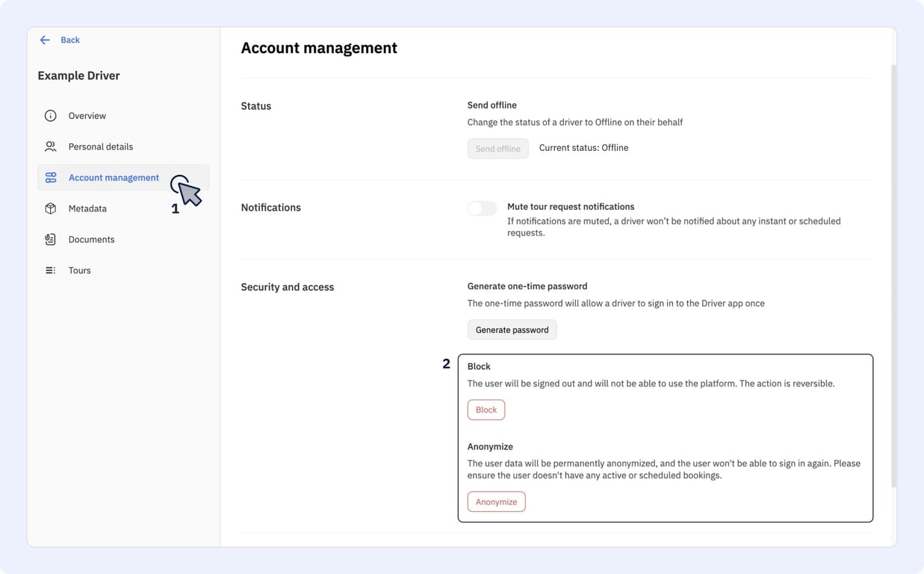The image size is (924, 574).
Task: Toggle Mute tour request notifications switch
Action: [x=482, y=209]
